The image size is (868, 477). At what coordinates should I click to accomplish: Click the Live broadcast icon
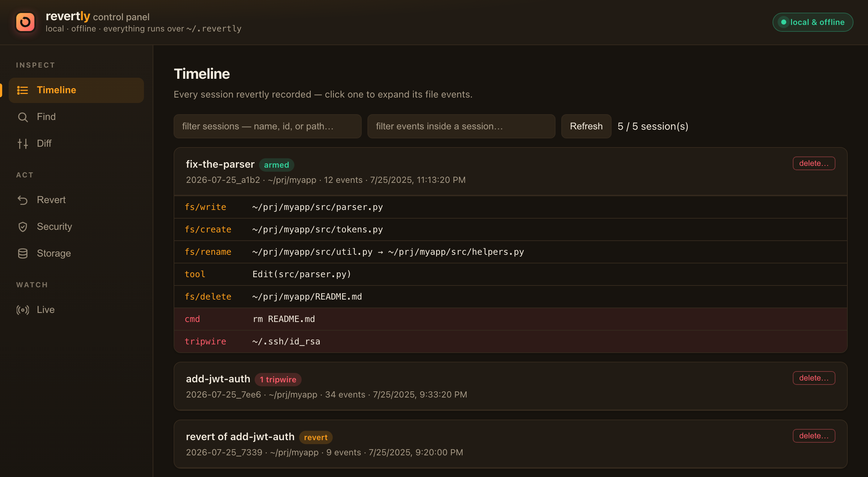(x=23, y=310)
